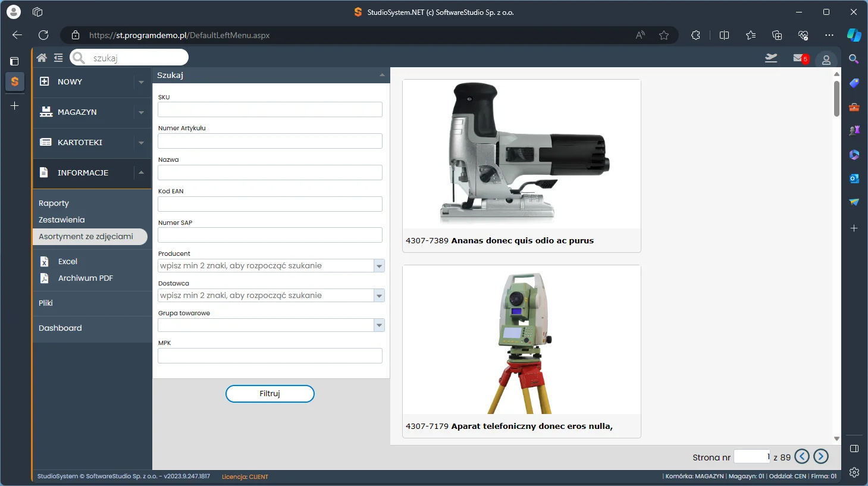Click the NOWY plus icon

tap(45, 81)
